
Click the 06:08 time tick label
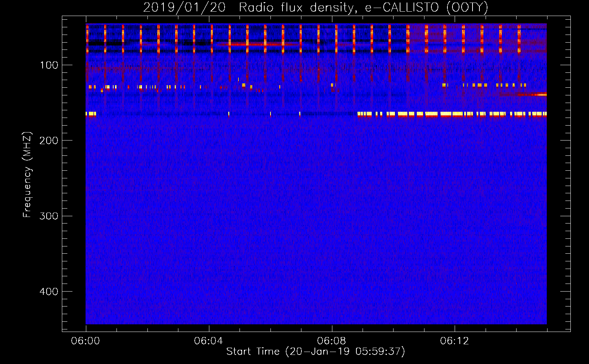[332, 341]
